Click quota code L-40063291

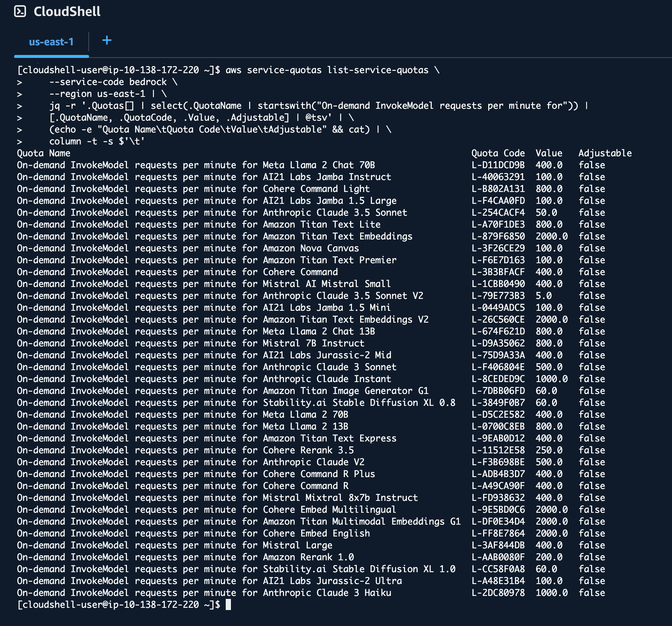click(x=498, y=177)
